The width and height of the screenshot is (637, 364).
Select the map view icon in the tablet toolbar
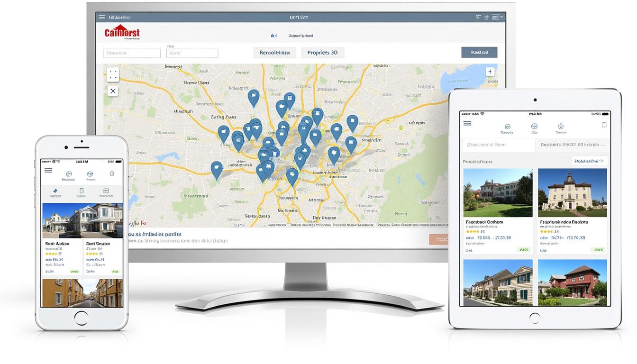(x=535, y=127)
